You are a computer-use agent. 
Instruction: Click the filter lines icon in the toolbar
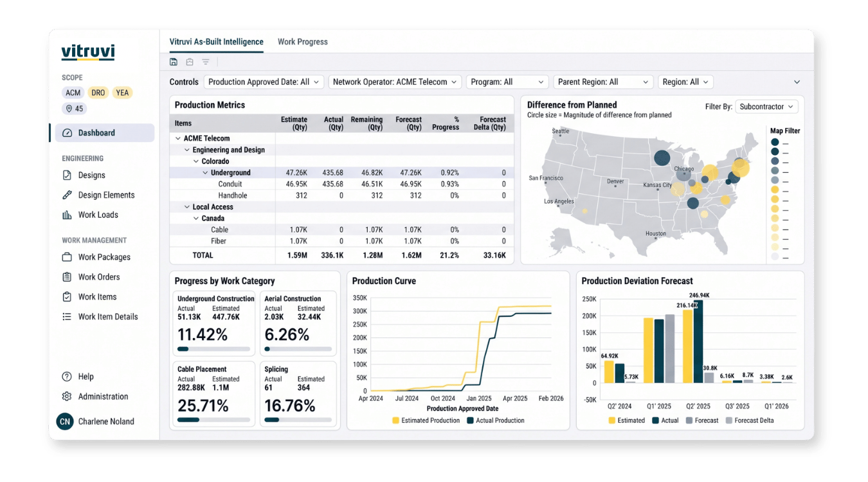206,62
